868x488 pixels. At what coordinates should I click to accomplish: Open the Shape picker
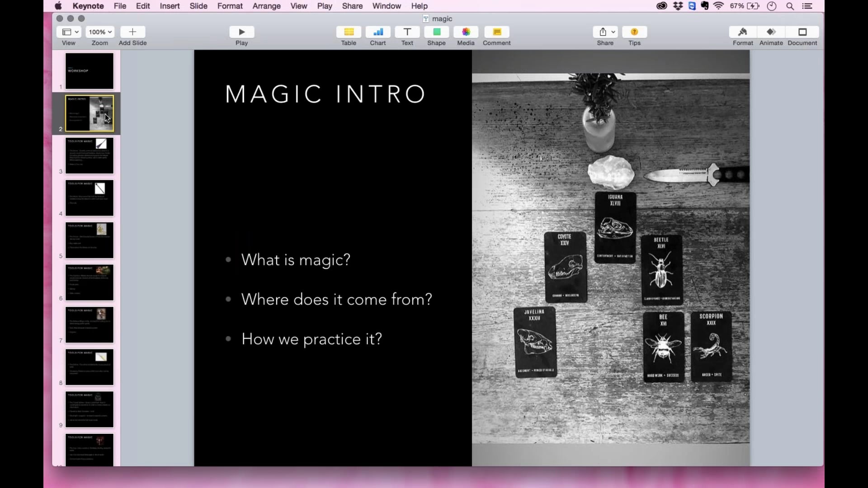[436, 32]
